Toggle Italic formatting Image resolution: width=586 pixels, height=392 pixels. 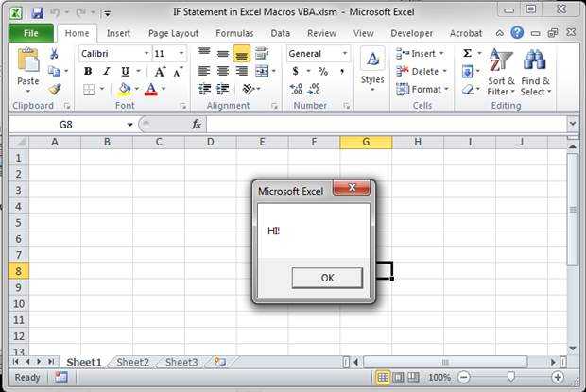pos(107,71)
